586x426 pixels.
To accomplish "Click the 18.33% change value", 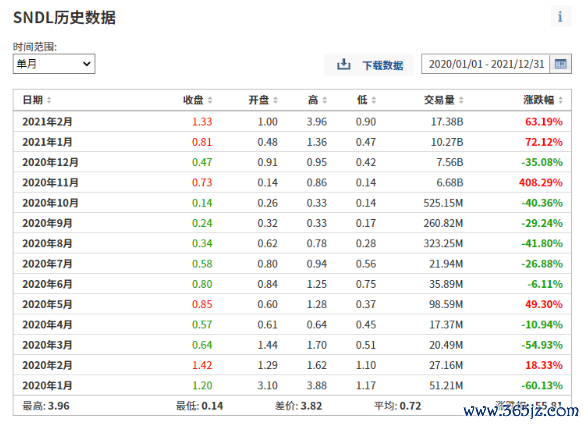I will pyautogui.click(x=544, y=365).
